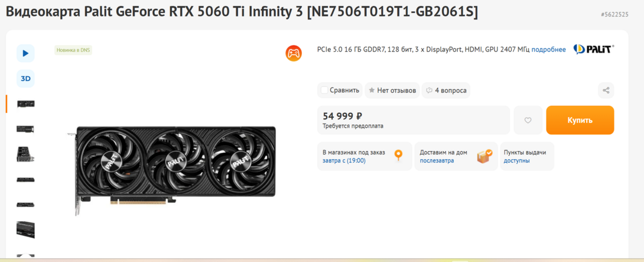Image resolution: width=644 pixels, height=262 pixels.
Task: Click the delivery box icon
Action: tap(484, 156)
